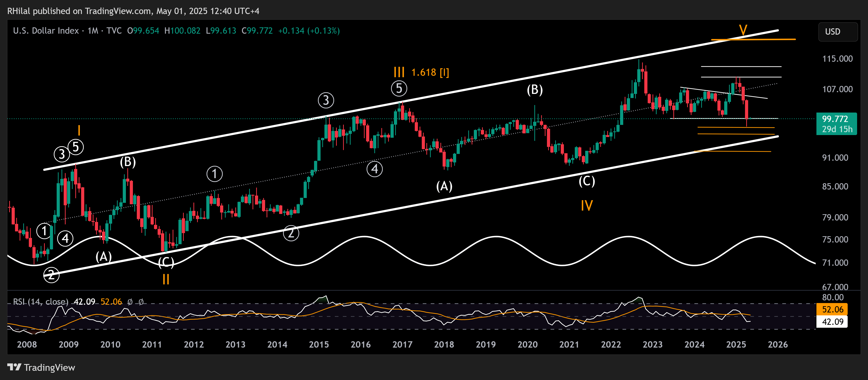
Task: Click the 71.000 price axis label
Action: [835, 262]
